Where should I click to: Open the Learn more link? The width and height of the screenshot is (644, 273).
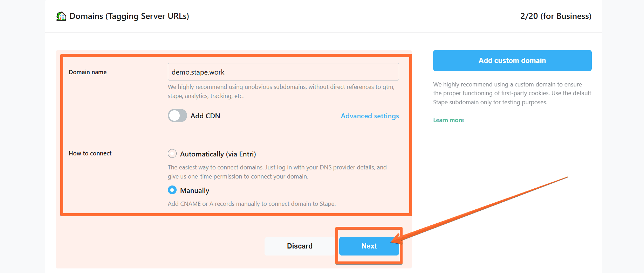click(448, 120)
